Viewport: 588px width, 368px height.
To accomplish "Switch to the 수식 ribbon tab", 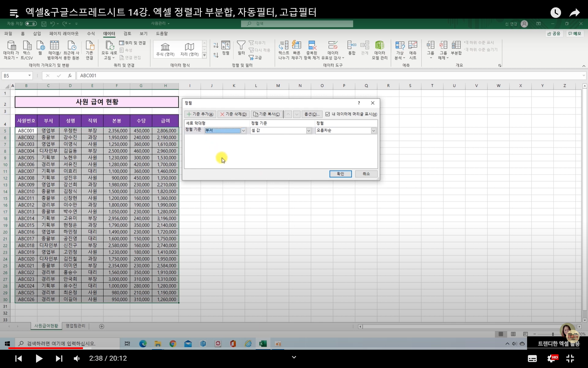I will (x=91, y=34).
